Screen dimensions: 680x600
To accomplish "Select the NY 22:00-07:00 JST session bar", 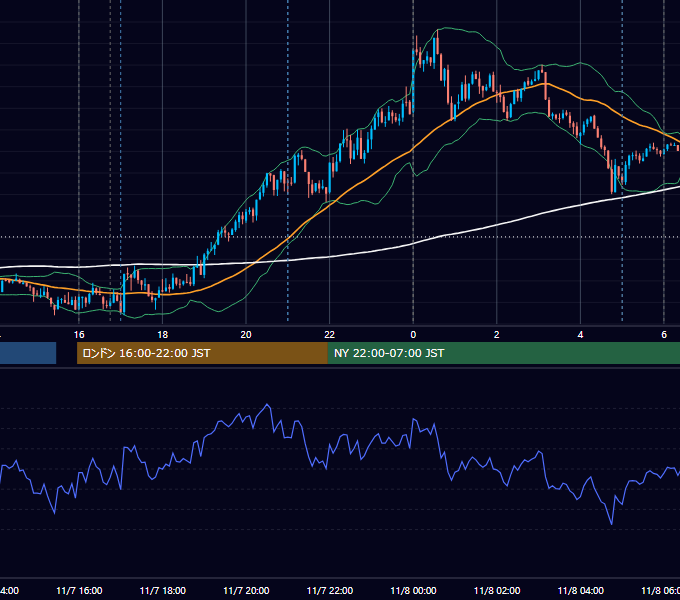I will [x=503, y=353].
